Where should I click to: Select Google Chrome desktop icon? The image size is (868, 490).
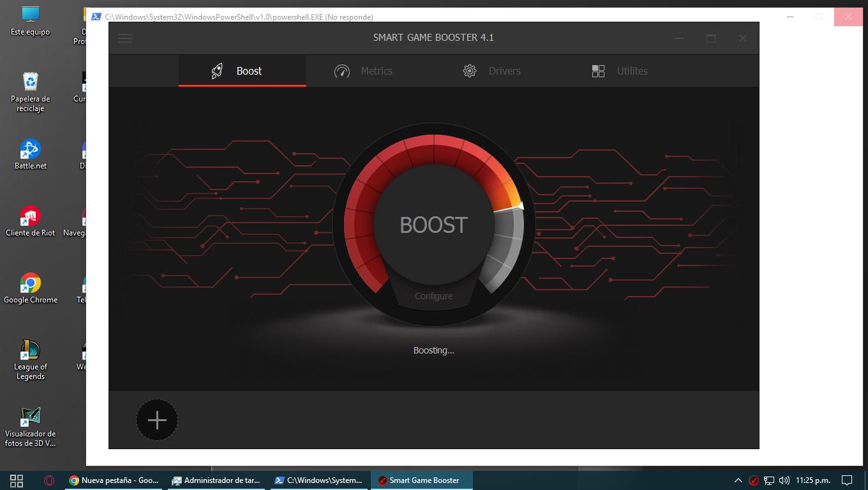pyautogui.click(x=31, y=288)
